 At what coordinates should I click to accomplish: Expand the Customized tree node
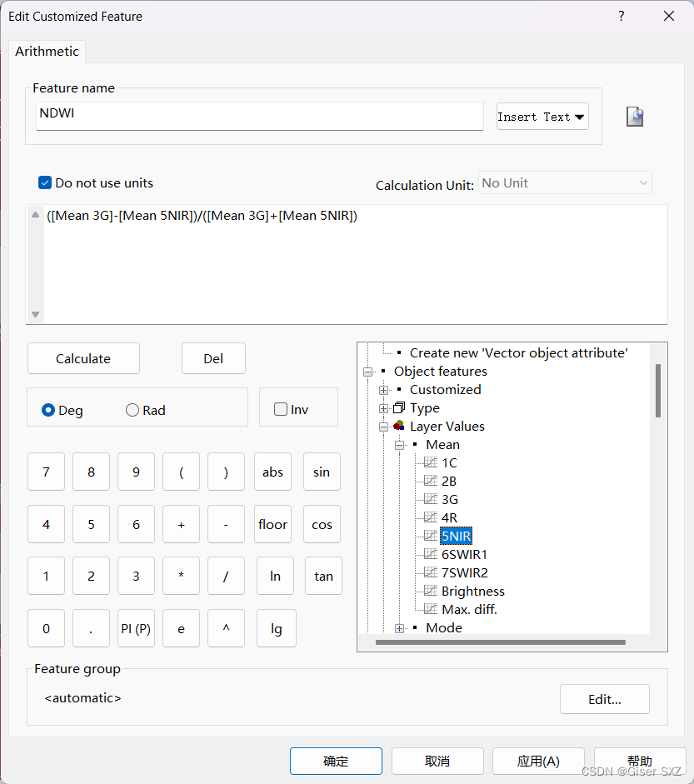[383, 390]
